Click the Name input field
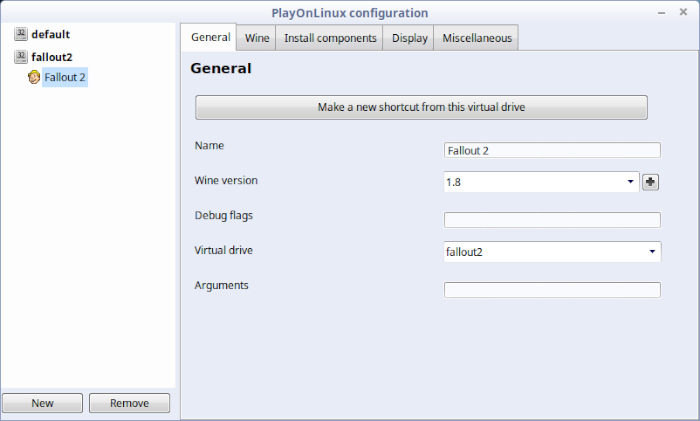The width and height of the screenshot is (700, 421). [x=552, y=150]
